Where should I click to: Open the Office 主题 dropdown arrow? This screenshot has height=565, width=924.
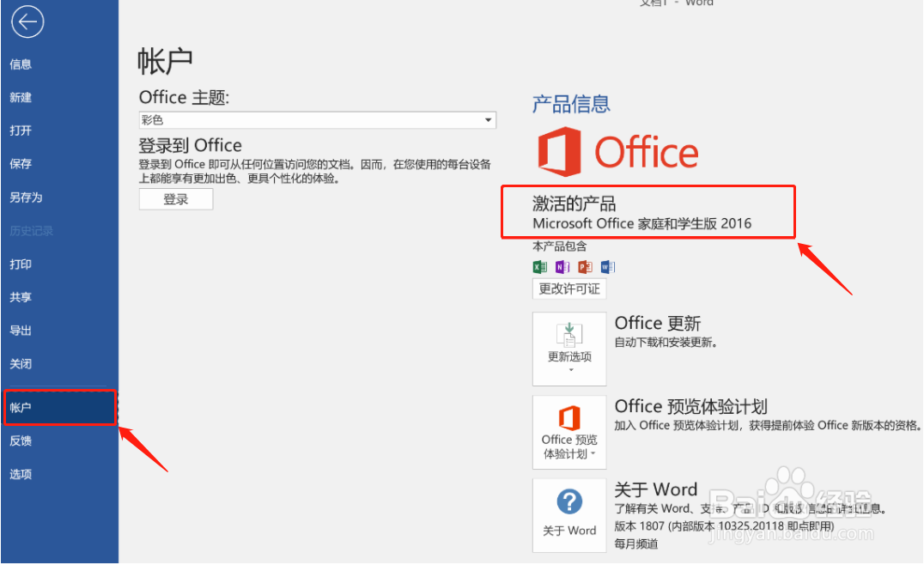488,120
